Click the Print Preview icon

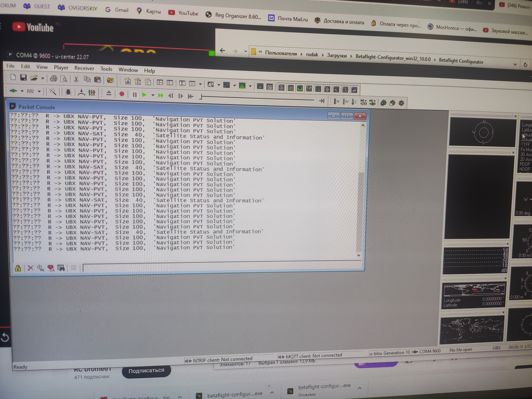(x=64, y=79)
